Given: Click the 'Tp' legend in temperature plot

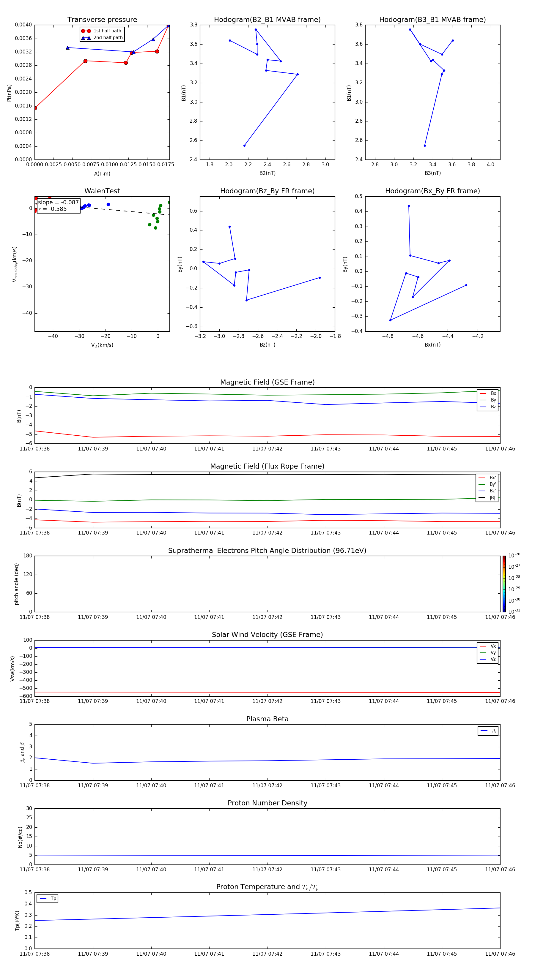Looking at the screenshot, I should (x=48, y=899).
